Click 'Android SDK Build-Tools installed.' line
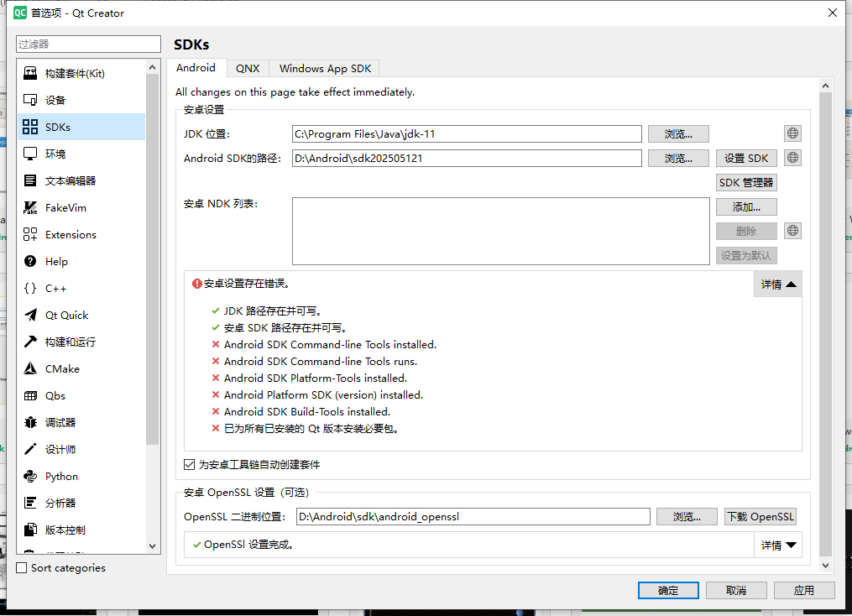 click(307, 412)
